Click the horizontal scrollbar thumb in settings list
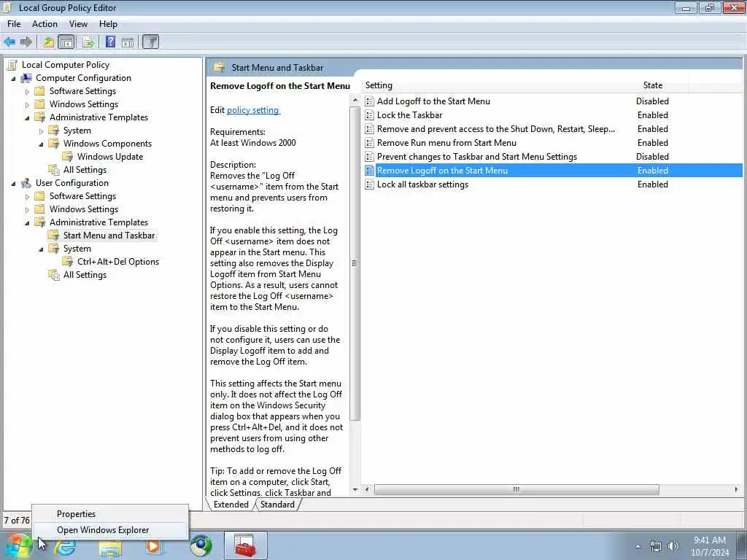The width and height of the screenshot is (747, 560). [516, 489]
